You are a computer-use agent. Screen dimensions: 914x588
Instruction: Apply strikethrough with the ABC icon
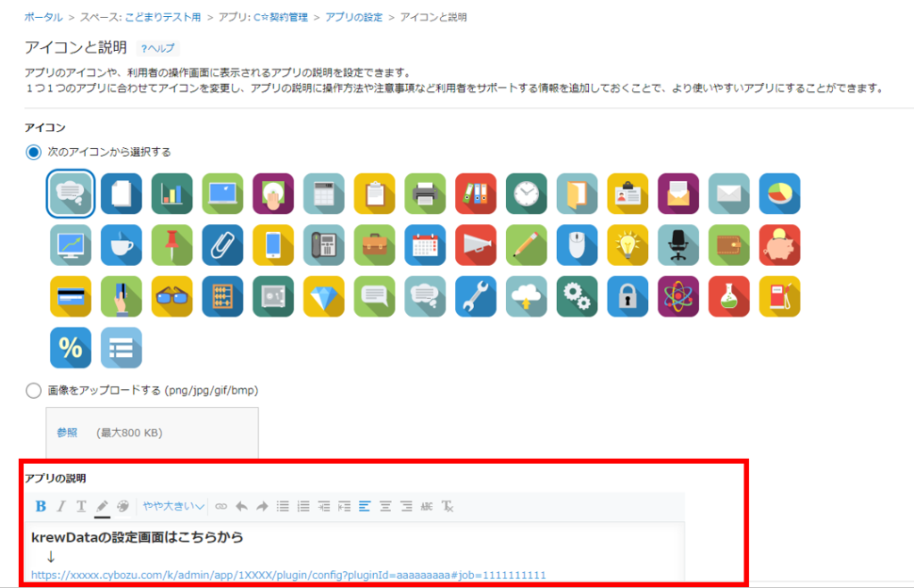[x=427, y=506]
